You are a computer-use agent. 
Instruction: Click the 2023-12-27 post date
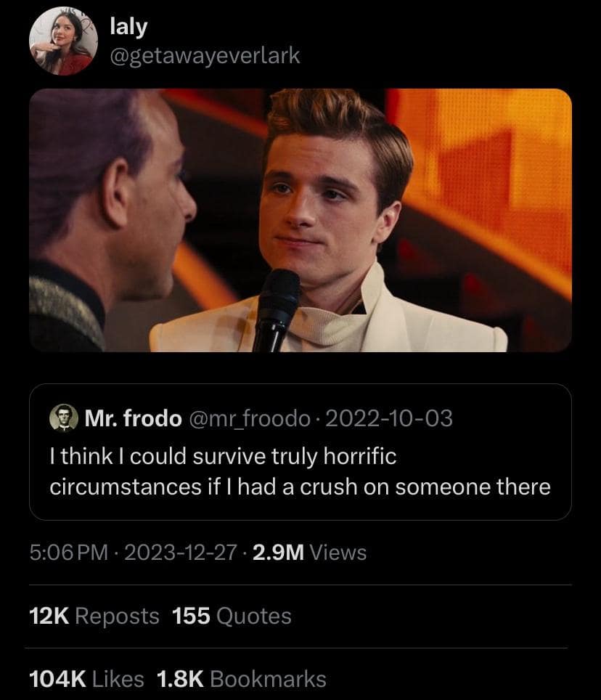[x=181, y=553]
